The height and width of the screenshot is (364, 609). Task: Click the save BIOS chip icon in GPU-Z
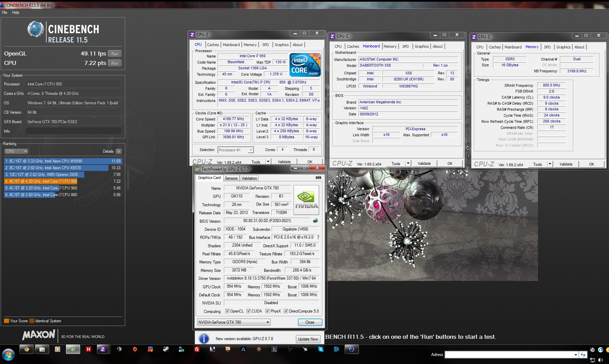pyautogui.click(x=315, y=221)
